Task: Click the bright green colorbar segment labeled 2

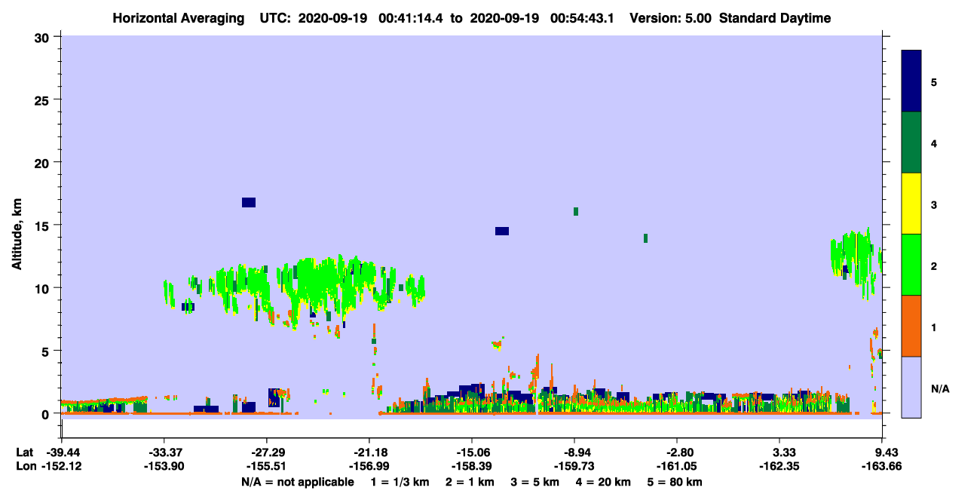Action: tap(911, 265)
